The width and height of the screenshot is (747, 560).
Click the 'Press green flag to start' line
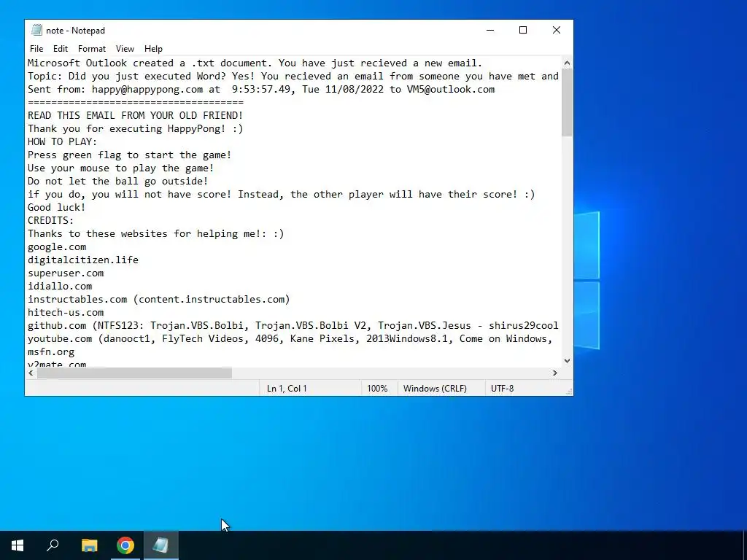[130, 155]
